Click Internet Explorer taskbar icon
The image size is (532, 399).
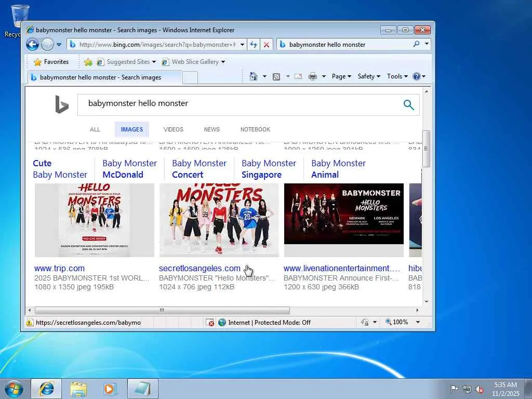[46, 389]
